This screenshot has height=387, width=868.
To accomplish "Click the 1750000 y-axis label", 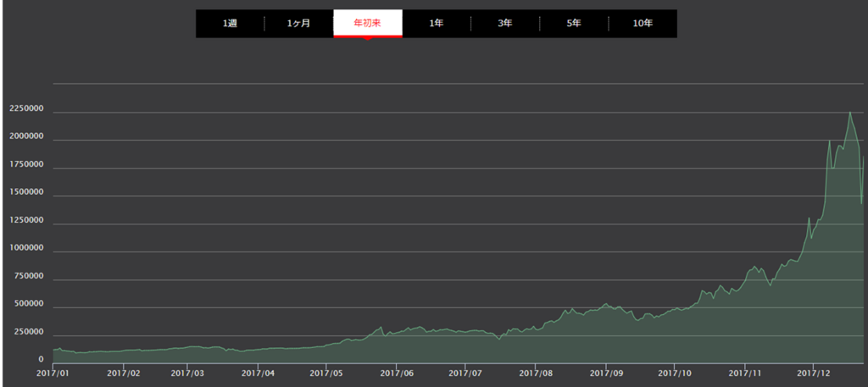I will [x=26, y=165].
